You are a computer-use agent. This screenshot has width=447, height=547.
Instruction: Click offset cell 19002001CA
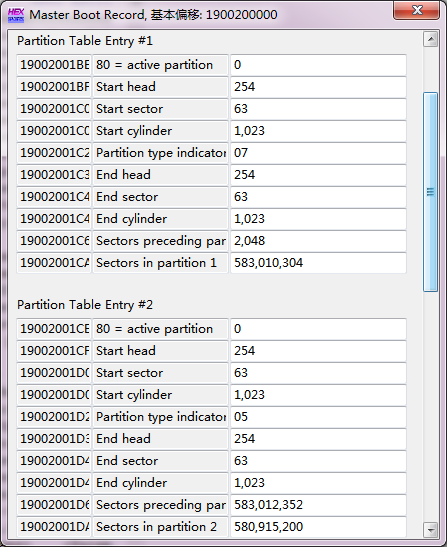point(54,263)
